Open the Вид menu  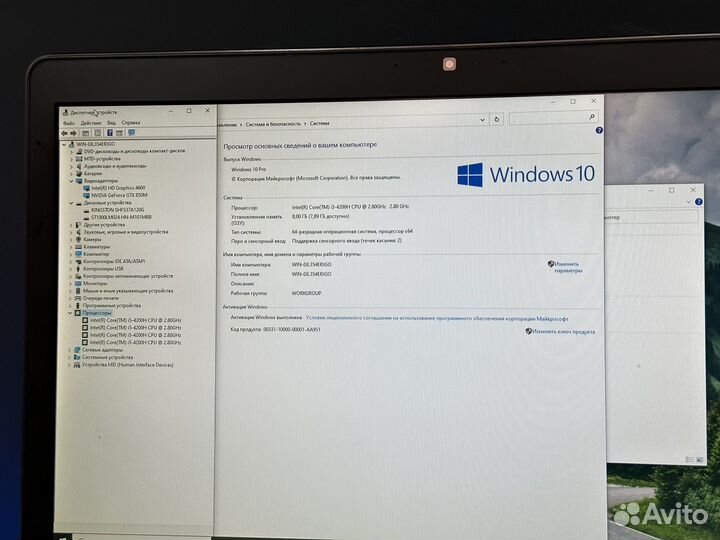[x=111, y=123]
